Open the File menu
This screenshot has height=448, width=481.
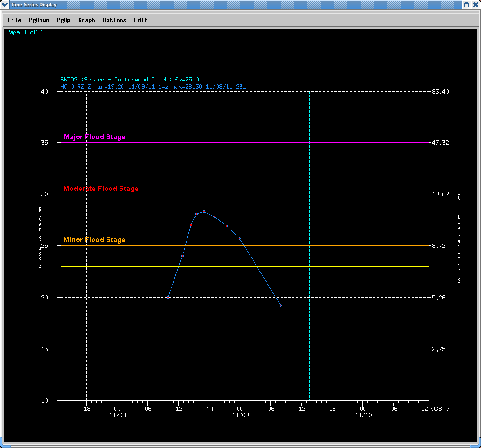tap(14, 20)
